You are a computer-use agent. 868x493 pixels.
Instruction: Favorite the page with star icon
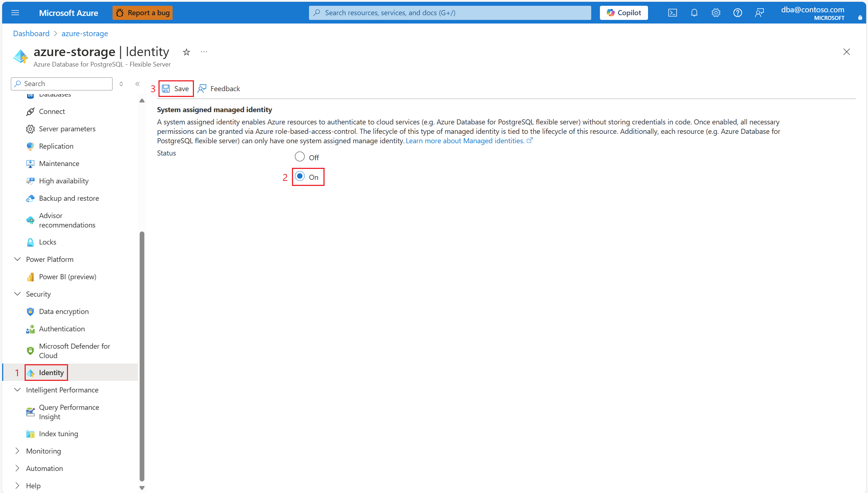tap(186, 52)
